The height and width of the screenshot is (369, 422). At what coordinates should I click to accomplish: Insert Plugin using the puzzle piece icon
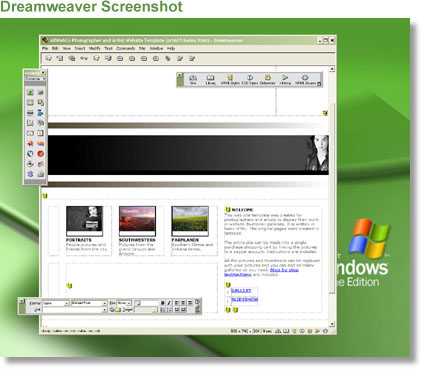(x=30, y=174)
